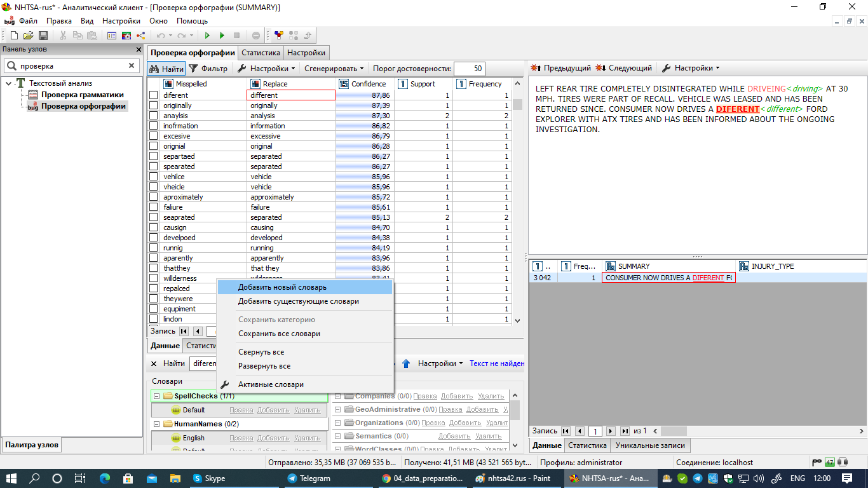The height and width of the screenshot is (488, 868).
Task: Select the checkbox beside 'vehilce' row
Action: [153, 177]
